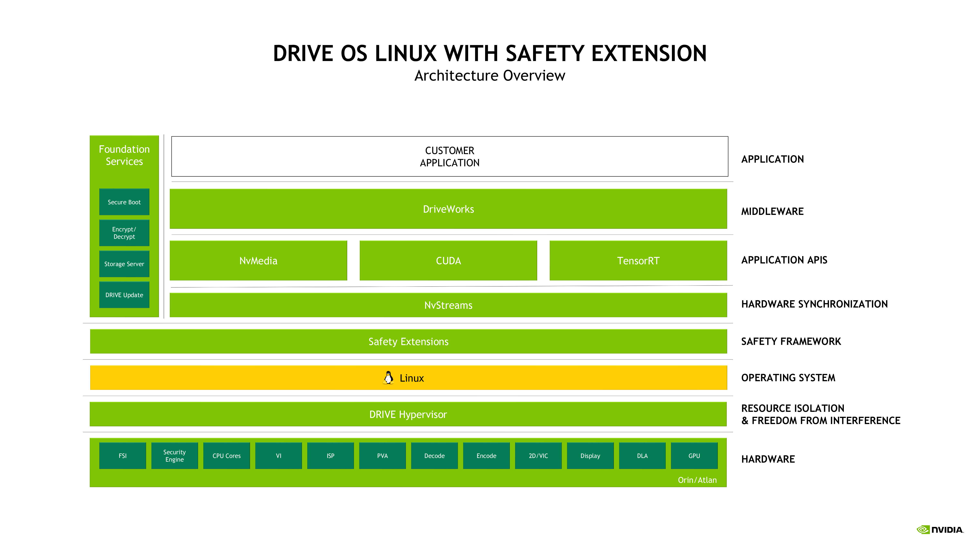Select the Decode hardware block
This screenshot has height=551, width=980.
434,455
